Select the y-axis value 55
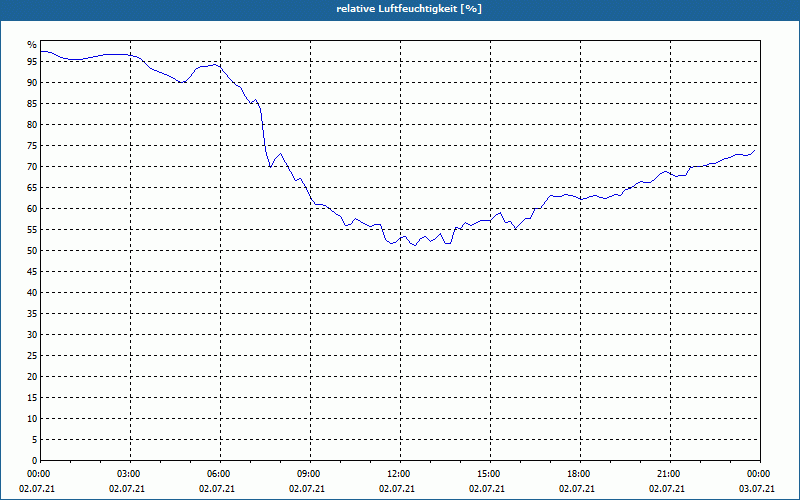 (x=32, y=230)
